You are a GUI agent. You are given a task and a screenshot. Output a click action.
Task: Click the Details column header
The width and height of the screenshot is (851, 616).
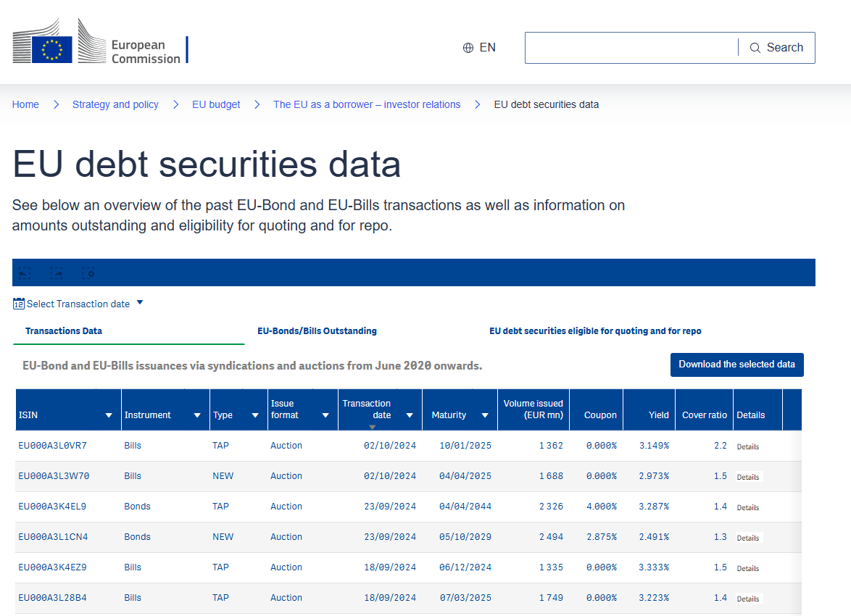click(x=757, y=409)
